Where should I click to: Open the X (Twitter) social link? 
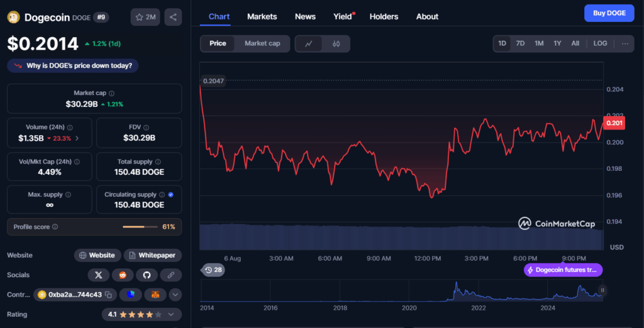click(x=99, y=275)
